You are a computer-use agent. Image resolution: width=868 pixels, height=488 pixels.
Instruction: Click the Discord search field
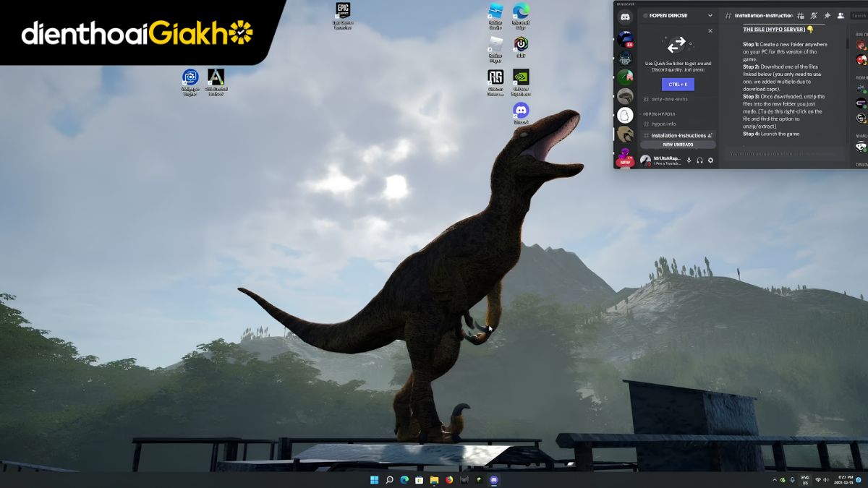(x=859, y=15)
